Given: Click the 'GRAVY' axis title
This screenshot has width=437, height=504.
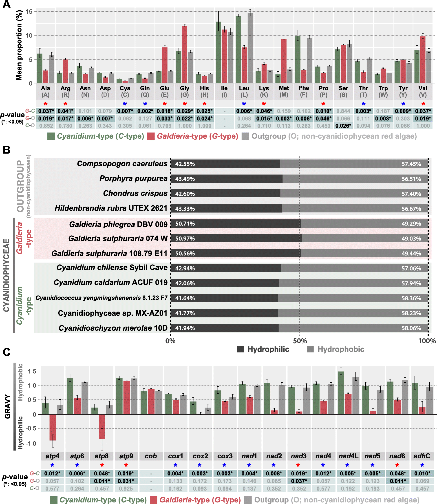Looking at the screenshot, I should (8, 407).
